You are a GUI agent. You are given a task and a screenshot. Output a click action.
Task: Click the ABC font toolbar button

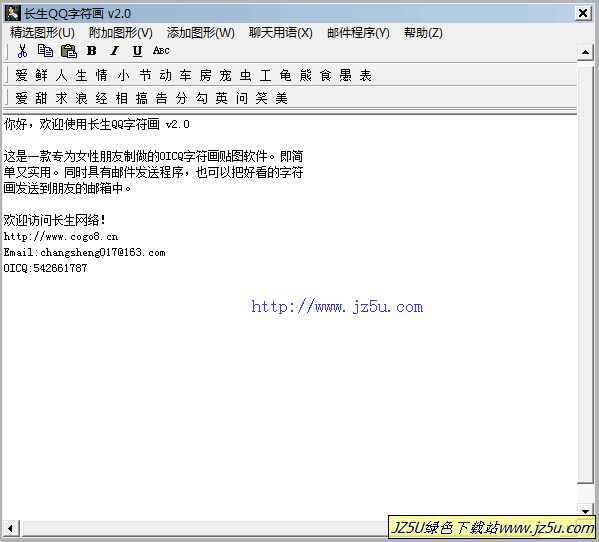(x=161, y=51)
